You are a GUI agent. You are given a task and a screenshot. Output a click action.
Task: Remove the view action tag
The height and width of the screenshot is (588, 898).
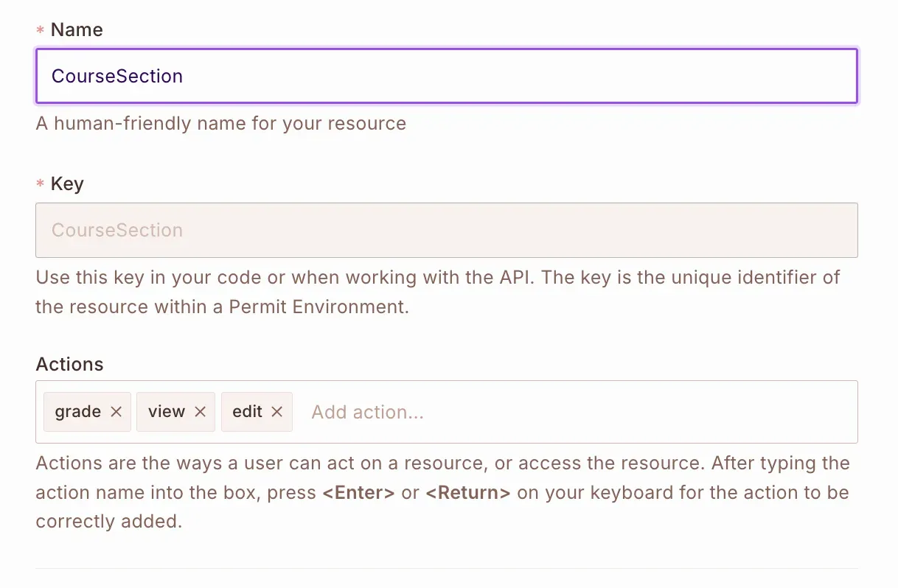200,412
